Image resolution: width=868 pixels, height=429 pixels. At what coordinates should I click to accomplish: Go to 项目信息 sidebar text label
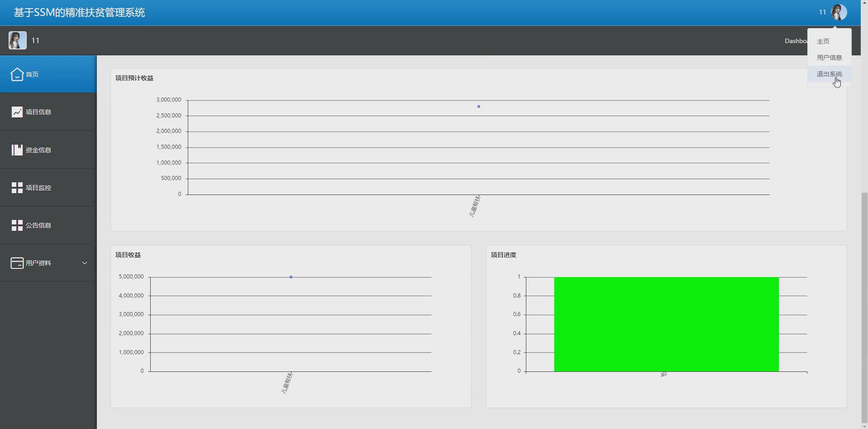click(38, 112)
